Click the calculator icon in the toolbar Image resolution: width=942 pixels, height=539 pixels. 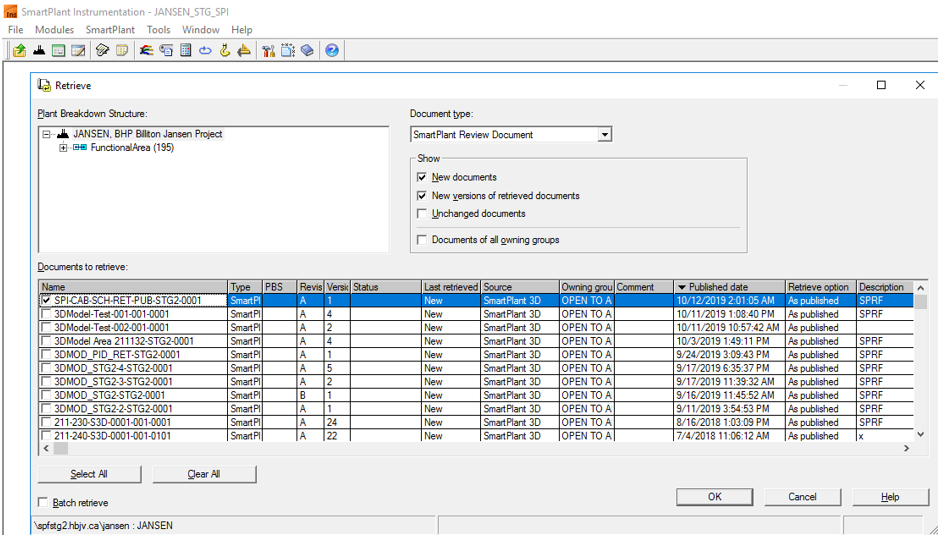[186, 50]
